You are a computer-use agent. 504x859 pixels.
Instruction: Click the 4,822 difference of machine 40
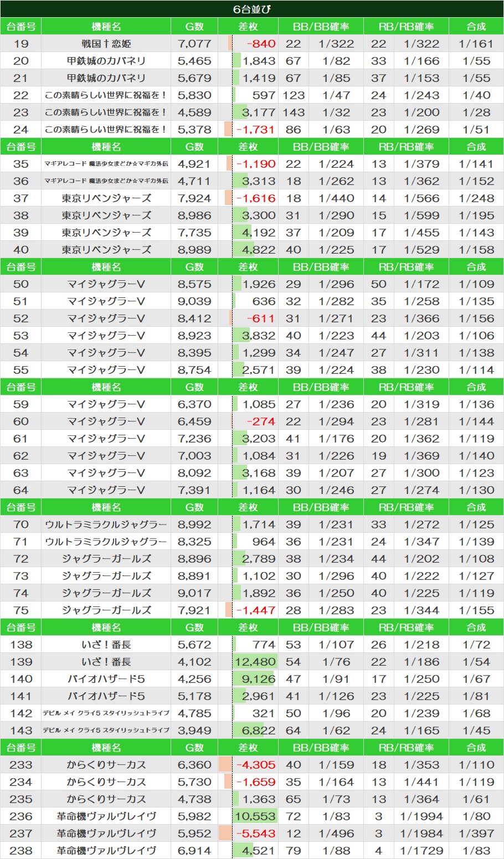(259, 250)
